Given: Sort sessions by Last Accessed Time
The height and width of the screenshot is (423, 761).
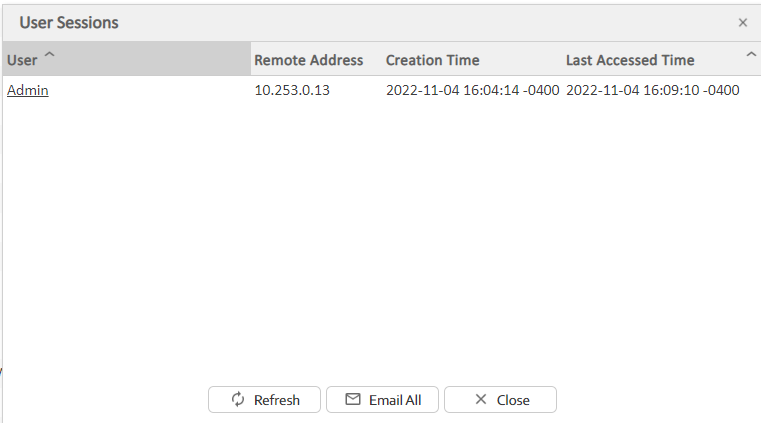Looking at the screenshot, I should 630,60.
